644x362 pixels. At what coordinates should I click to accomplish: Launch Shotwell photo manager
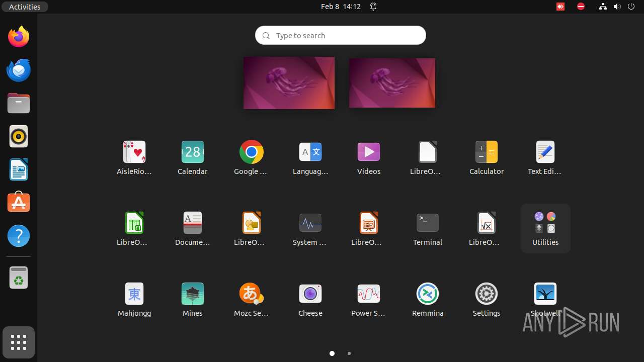point(545,300)
